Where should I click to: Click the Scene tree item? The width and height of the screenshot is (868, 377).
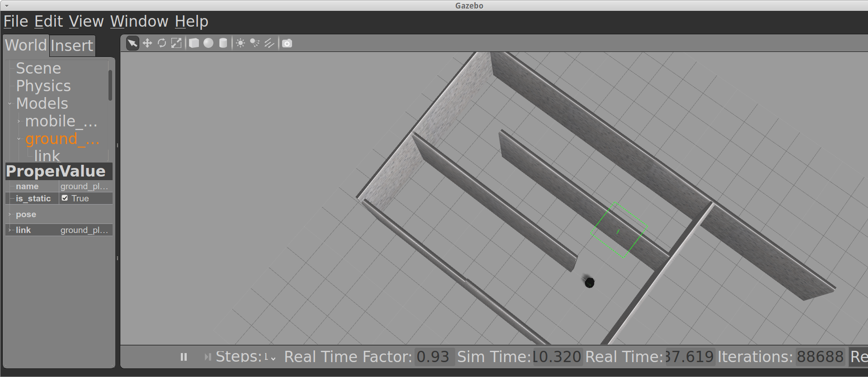click(38, 68)
